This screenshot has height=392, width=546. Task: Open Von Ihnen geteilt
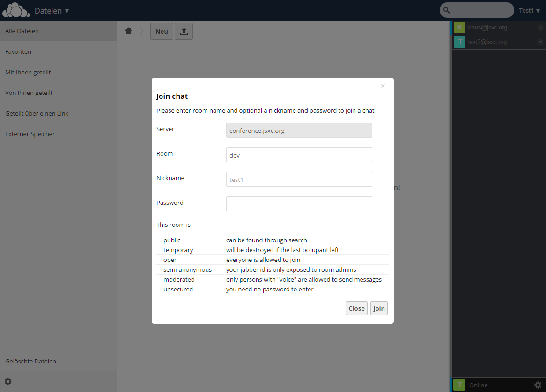click(58, 93)
